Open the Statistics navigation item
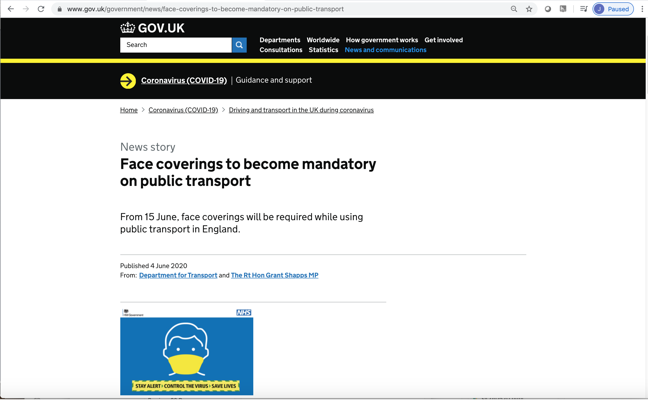Viewport: 648px width, 400px height. (x=323, y=50)
